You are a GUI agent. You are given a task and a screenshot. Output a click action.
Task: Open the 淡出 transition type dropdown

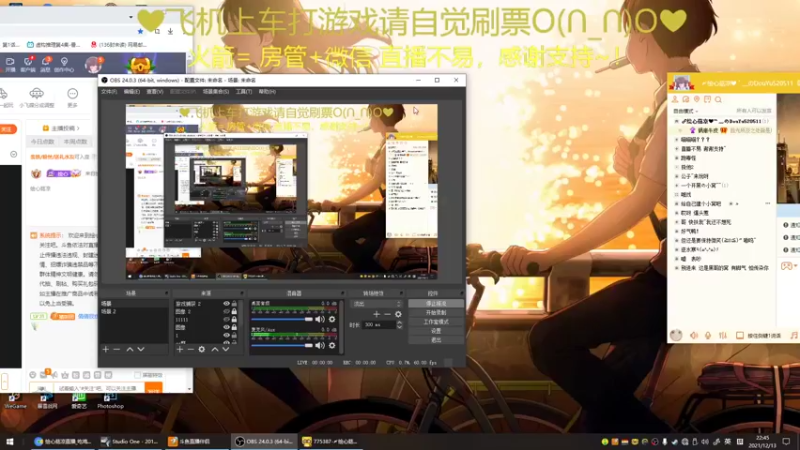377,304
